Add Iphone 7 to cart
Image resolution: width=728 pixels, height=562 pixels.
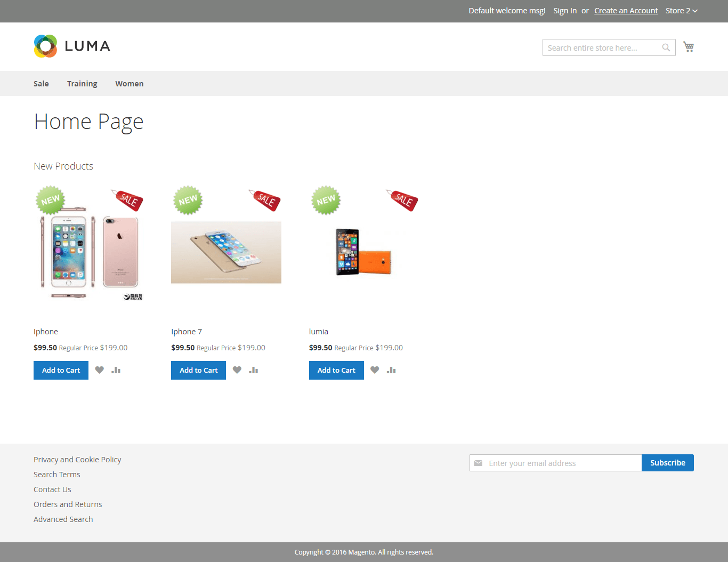198,370
